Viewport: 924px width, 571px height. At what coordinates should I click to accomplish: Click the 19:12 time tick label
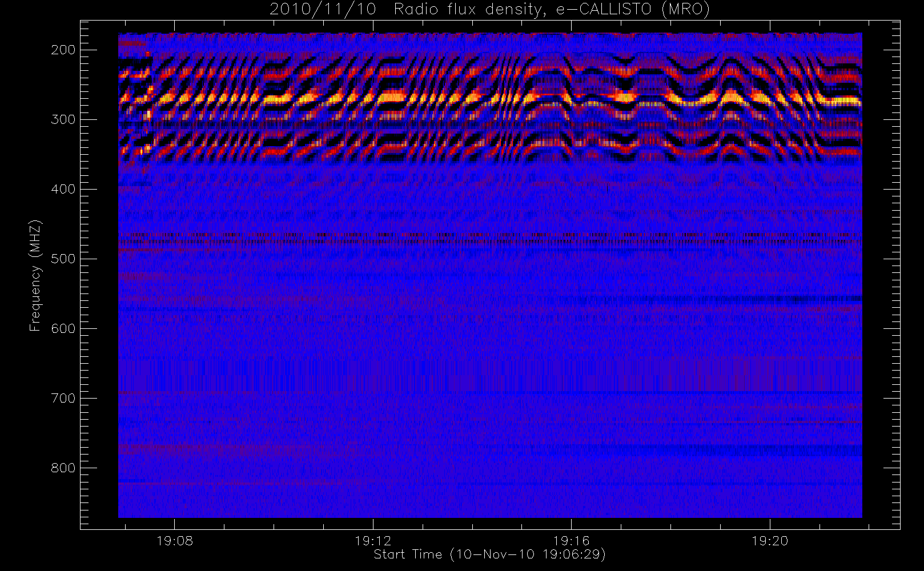tap(373, 541)
